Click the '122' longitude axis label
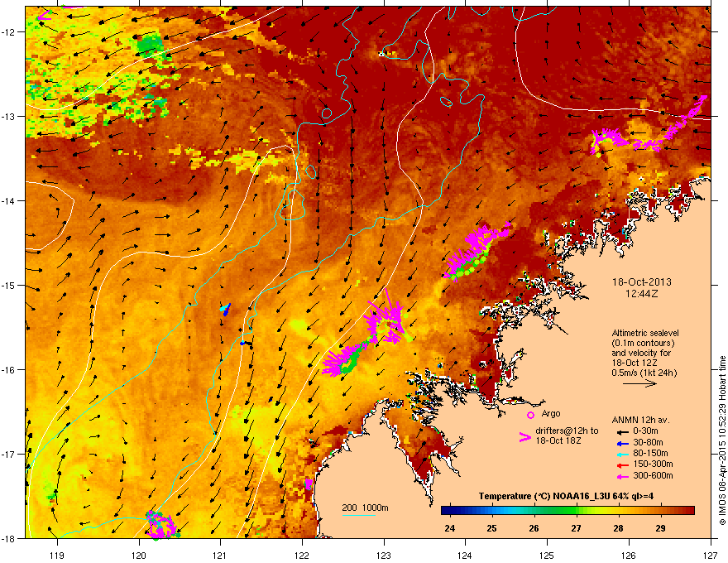 point(302,555)
